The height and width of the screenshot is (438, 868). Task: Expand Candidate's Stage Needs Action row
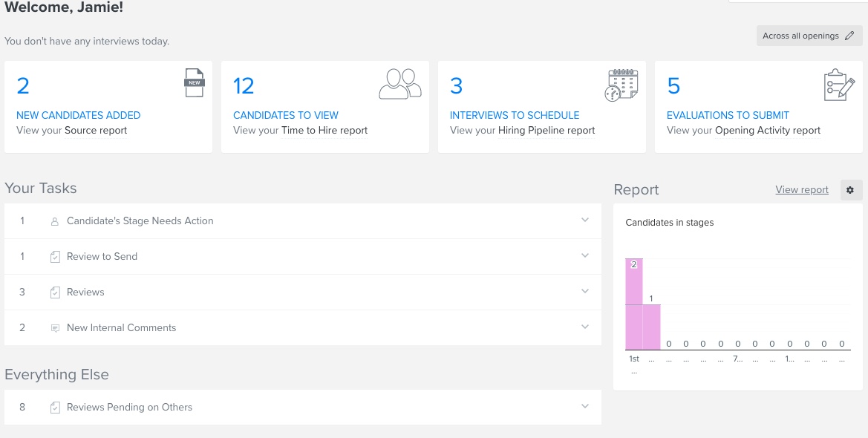585,220
